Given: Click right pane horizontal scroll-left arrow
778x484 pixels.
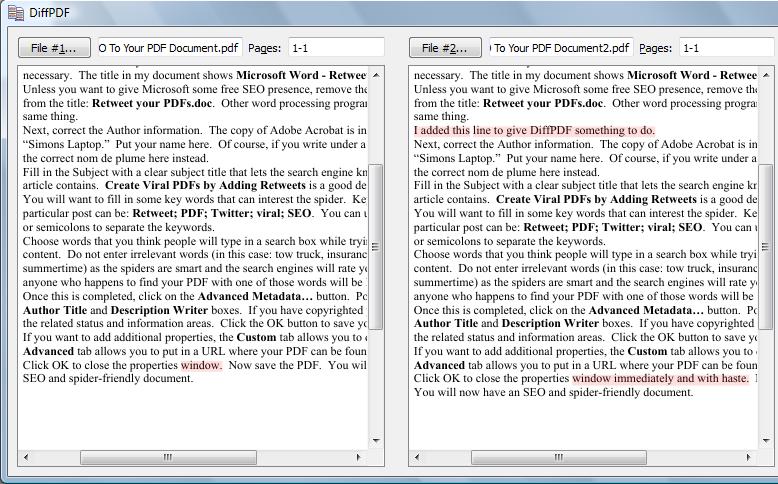Looking at the screenshot, I should (417, 458).
